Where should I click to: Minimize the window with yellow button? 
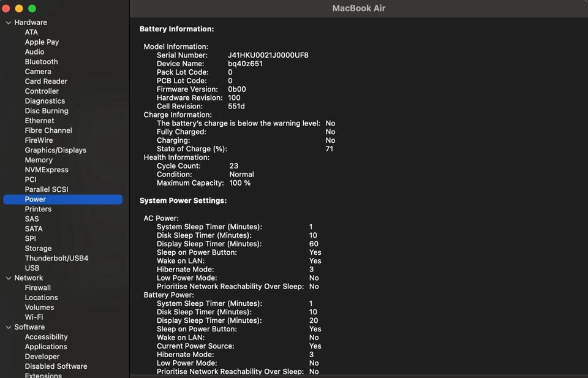pos(19,8)
